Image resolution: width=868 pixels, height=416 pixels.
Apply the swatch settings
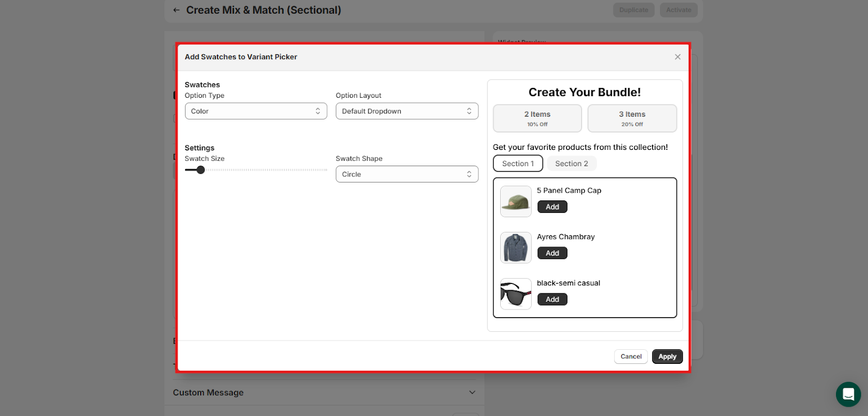(667, 357)
